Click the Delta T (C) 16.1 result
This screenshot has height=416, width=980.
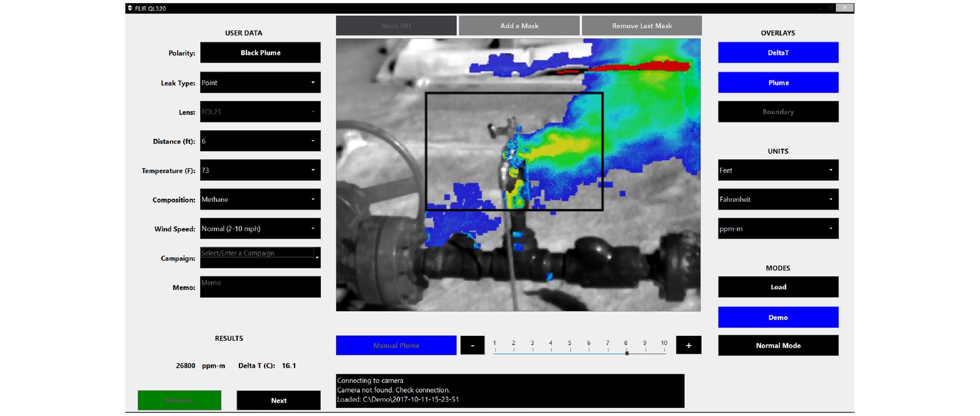click(267, 366)
